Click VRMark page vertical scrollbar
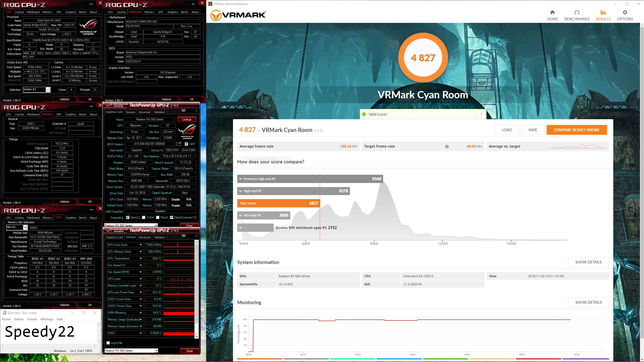Image resolution: width=644 pixels, height=362 pixels. pos(642,192)
